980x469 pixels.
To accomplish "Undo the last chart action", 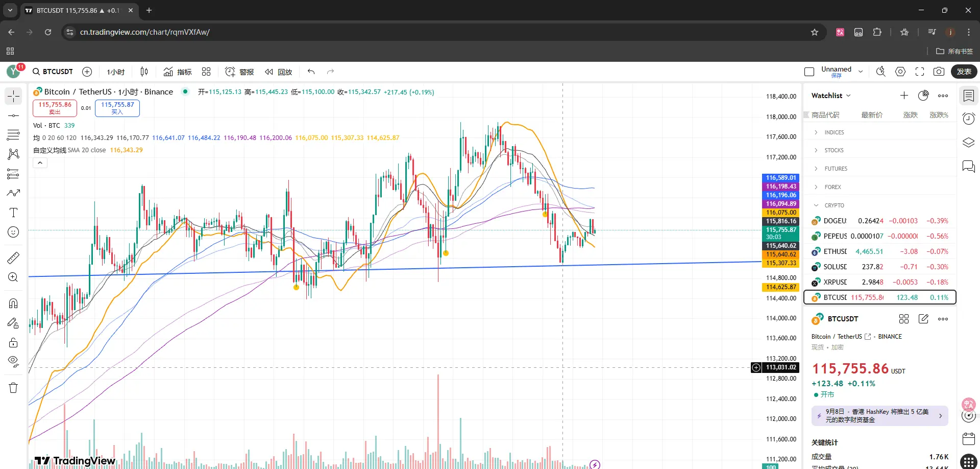I will coord(311,72).
